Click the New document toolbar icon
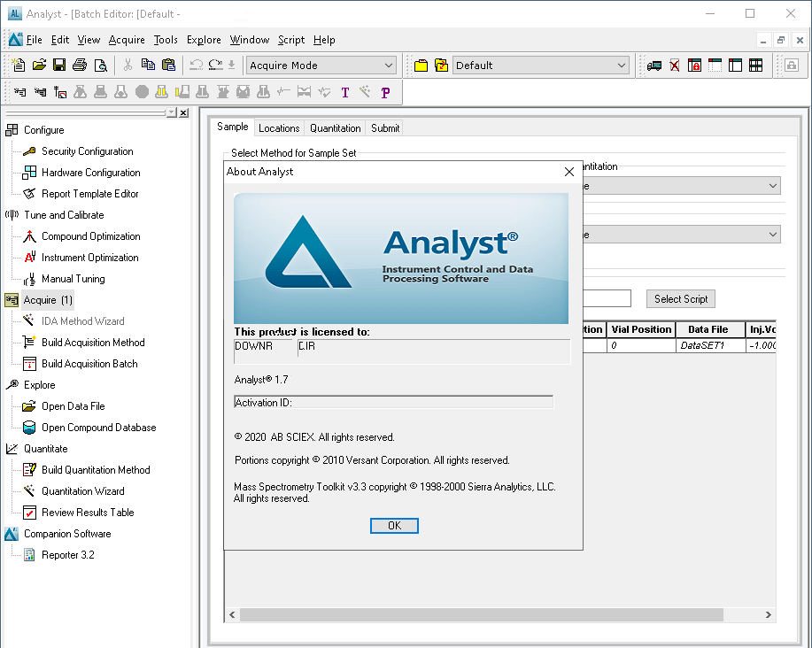This screenshot has height=648, width=812. (19, 66)
